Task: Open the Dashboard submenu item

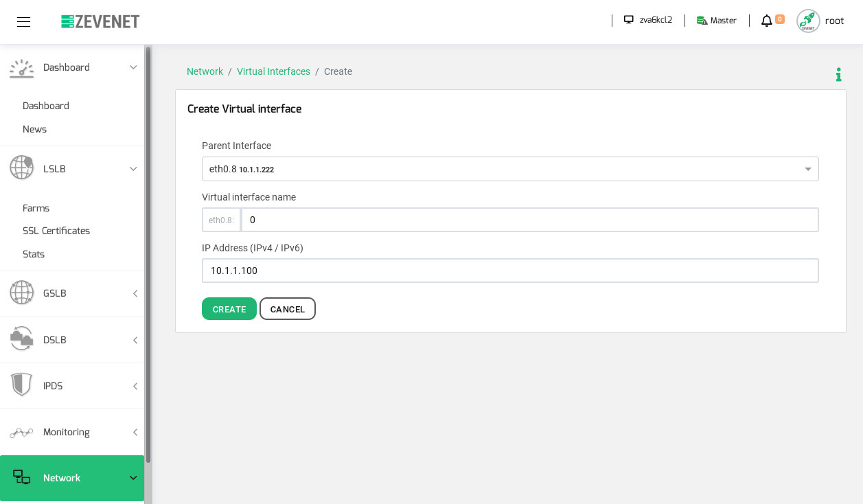Action: 46,106
